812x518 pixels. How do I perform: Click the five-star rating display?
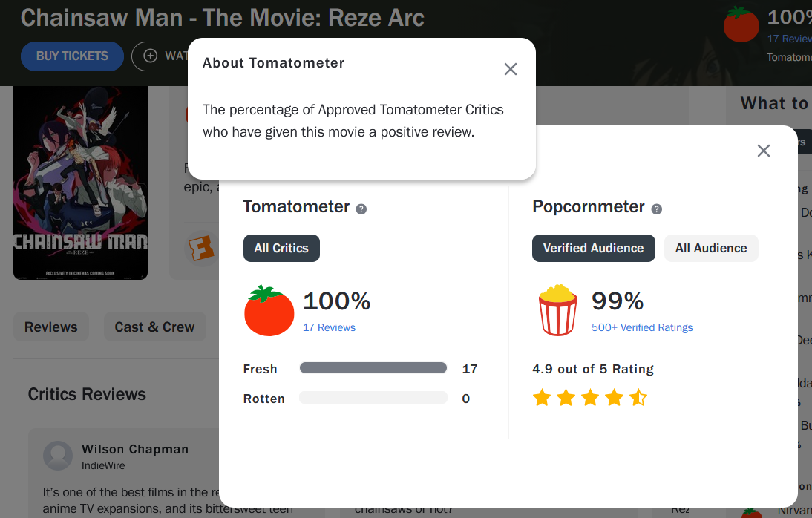point(589,398)
